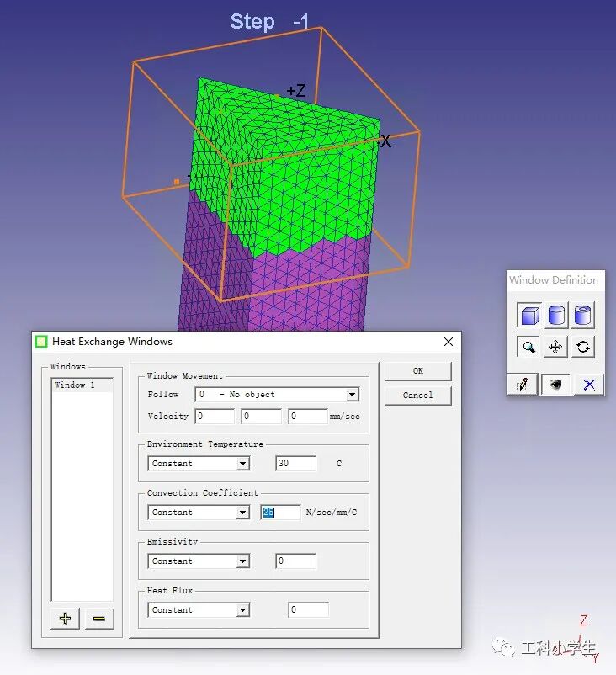Click the Window Definition panel title

(x=554, y=280)
